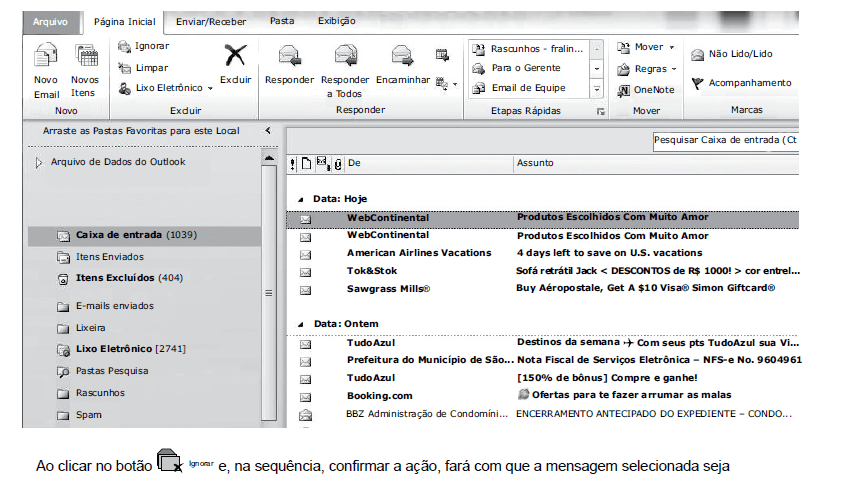Open American Airlines Vacations message

coord(543,253)
